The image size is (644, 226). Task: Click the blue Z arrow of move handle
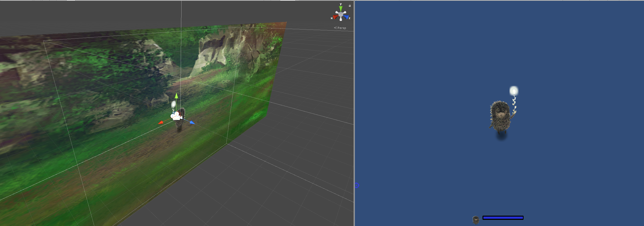click(192, 123)
